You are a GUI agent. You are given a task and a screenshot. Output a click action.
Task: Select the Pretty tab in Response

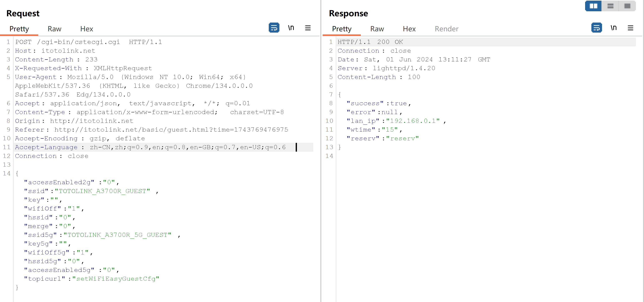[x=341, y=29]
